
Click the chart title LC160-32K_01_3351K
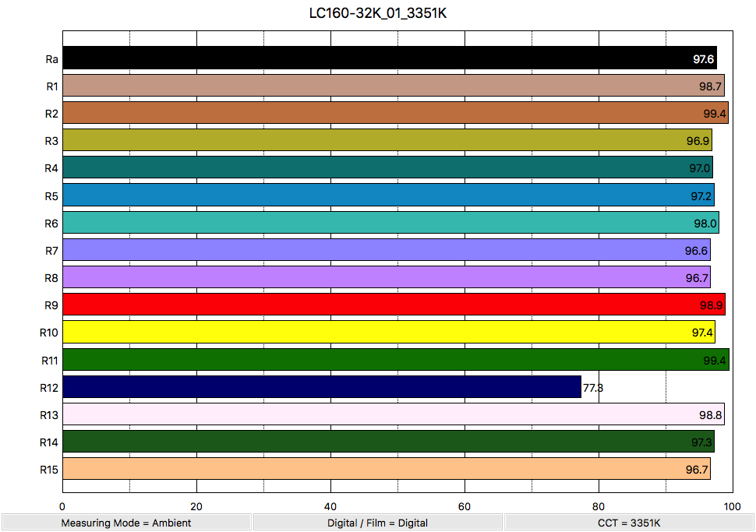378,14
